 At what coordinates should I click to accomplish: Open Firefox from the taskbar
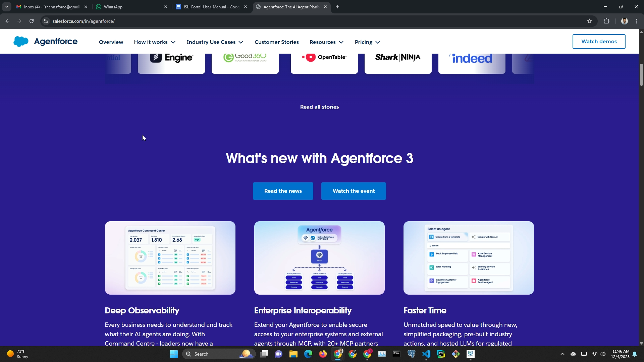click(323, 354)
